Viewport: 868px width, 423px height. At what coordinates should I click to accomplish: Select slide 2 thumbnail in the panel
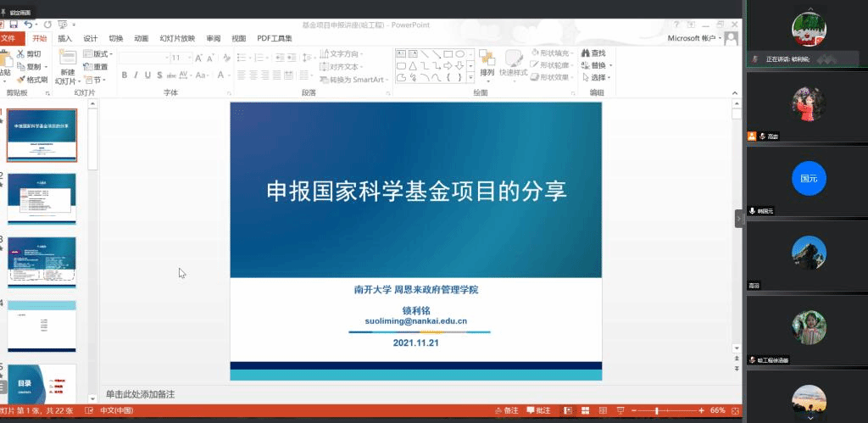[x=42, y=198]
